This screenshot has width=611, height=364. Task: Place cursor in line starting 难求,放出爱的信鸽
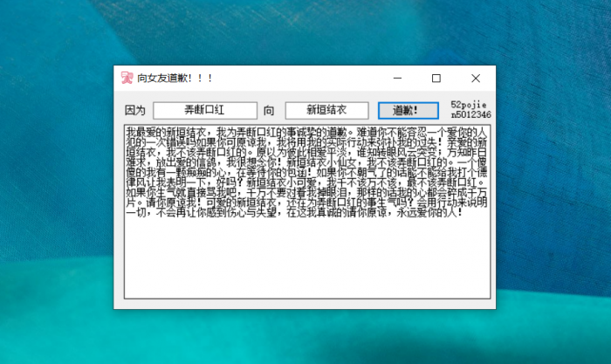(306, 162)
